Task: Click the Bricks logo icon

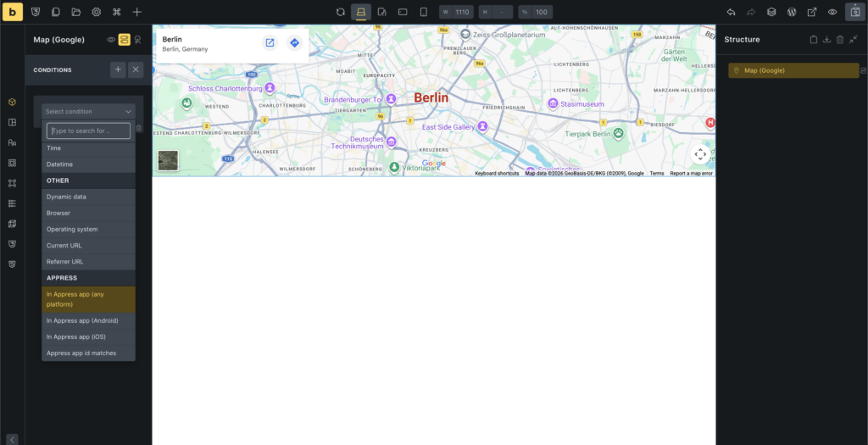Action: [x=12, y=12]
